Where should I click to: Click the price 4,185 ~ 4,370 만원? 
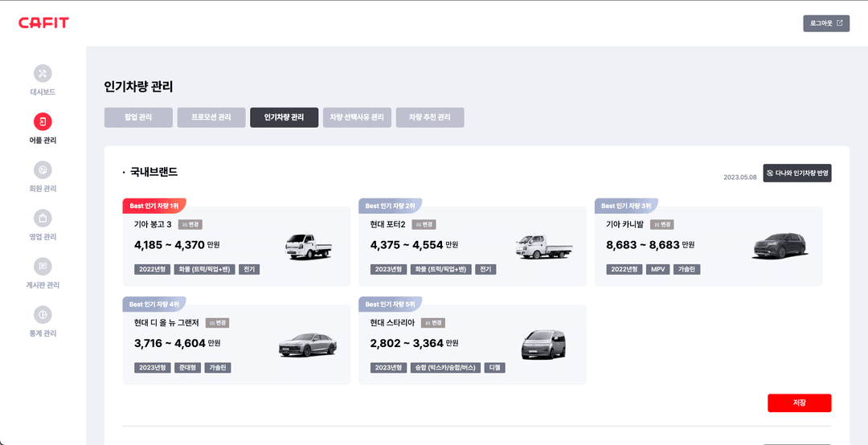177,245
